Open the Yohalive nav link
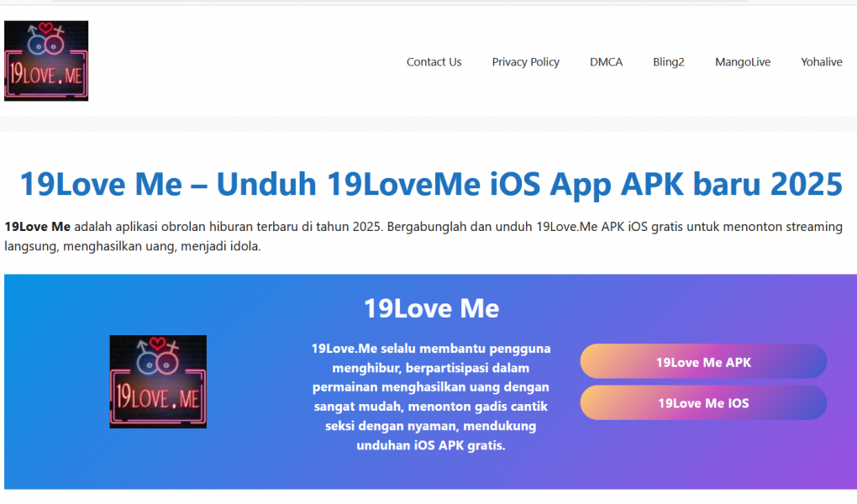The image size is (857, 504). 822,62
